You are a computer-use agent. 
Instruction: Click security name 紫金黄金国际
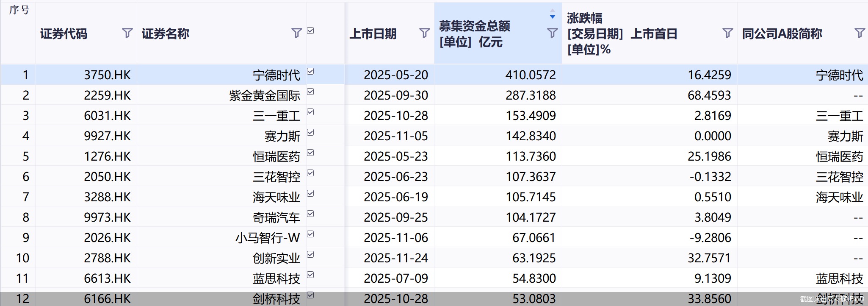[265, 95]
